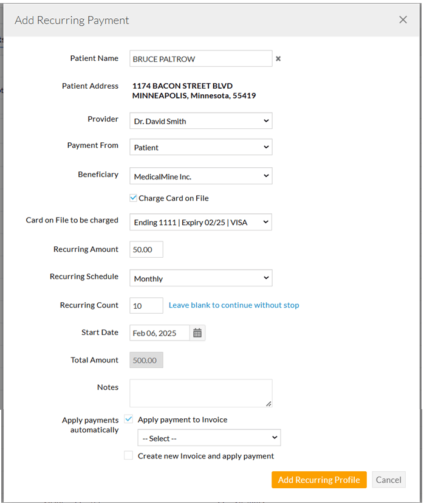Toggle Apply payment to Invoice
This screenshot has height=504, width=424.
coord(128,419)
